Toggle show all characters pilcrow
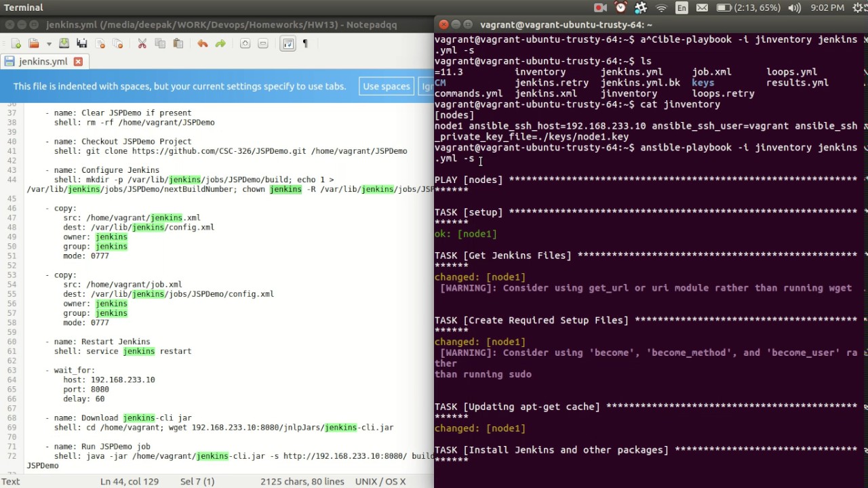Image resolution: width=868 pixels, height=488 pixels. (305, 43)
